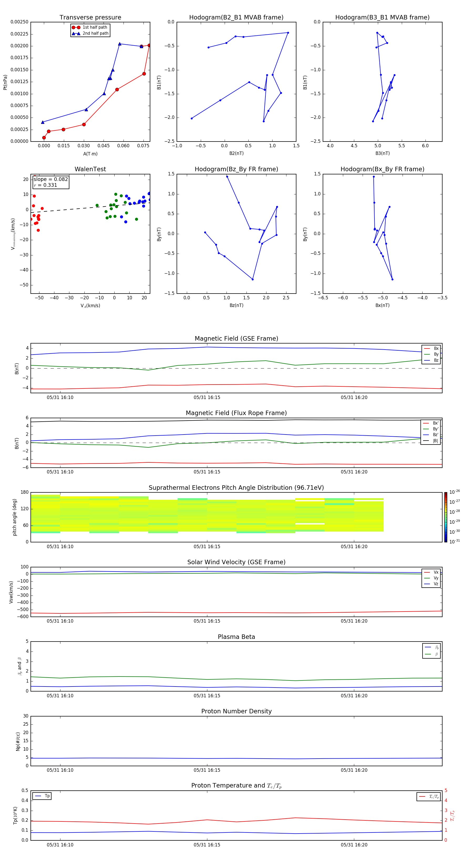473x868 pixels.
Task: Click '1st half path' legend entry
Action: tap(90, 27)
